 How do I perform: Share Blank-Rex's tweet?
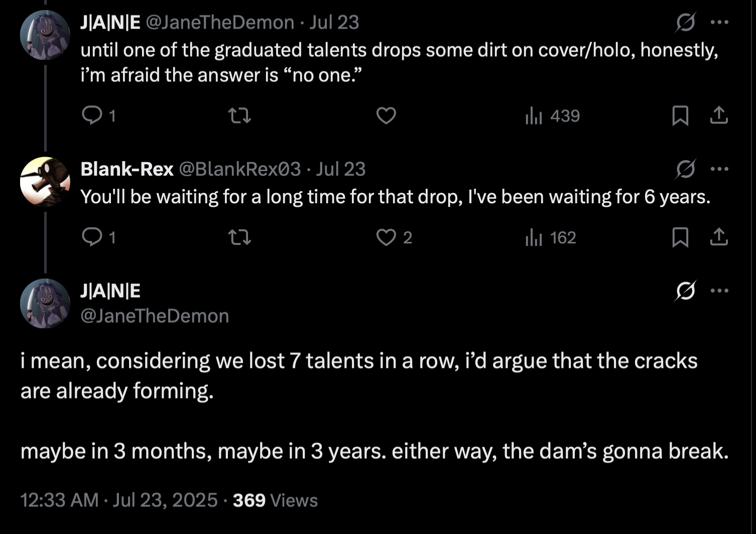coord(719,237)
